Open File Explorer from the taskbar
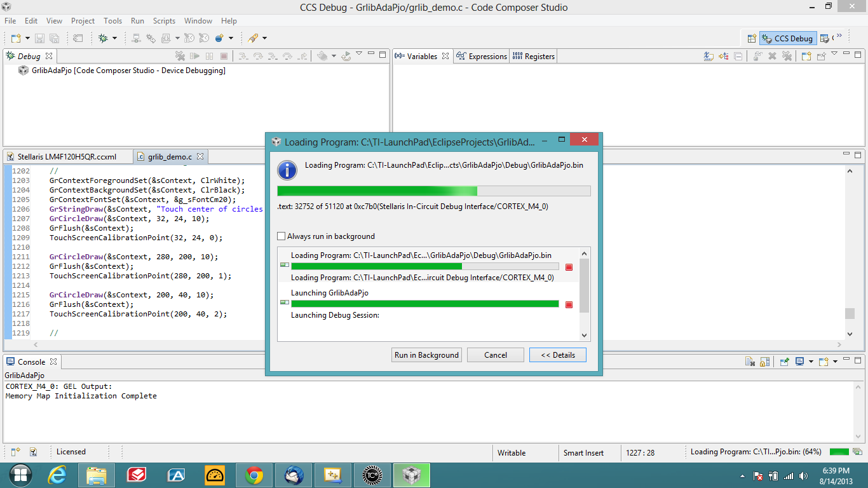The width and height of the screenshot is (868, 488). click(97, 475)
